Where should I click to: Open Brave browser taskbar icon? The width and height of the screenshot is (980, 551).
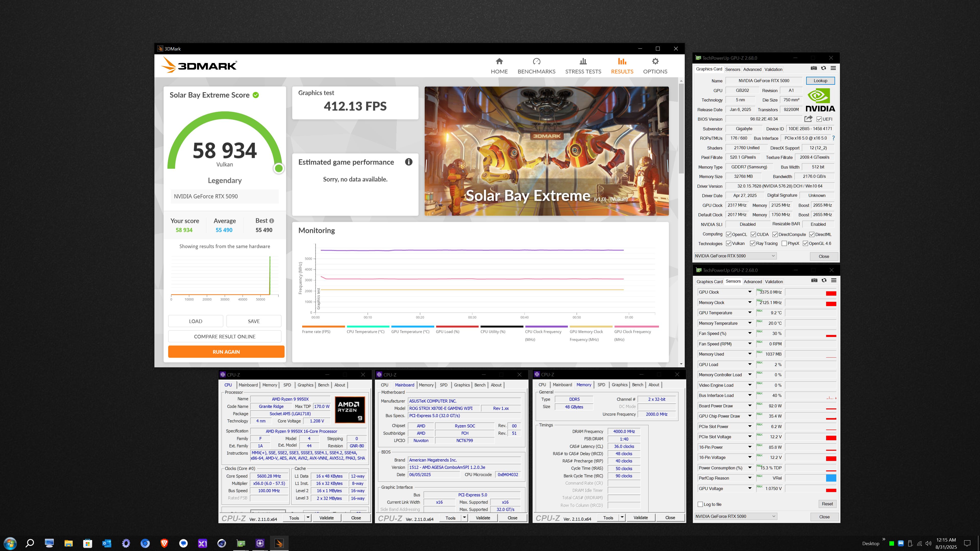tap(164, 543)
